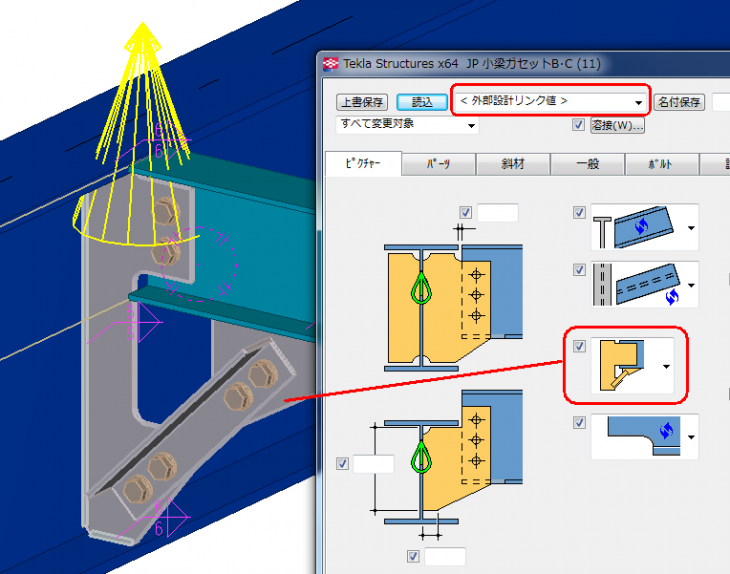Toggle checkbox for dashed beam rotation option

(x=579, y=270)
